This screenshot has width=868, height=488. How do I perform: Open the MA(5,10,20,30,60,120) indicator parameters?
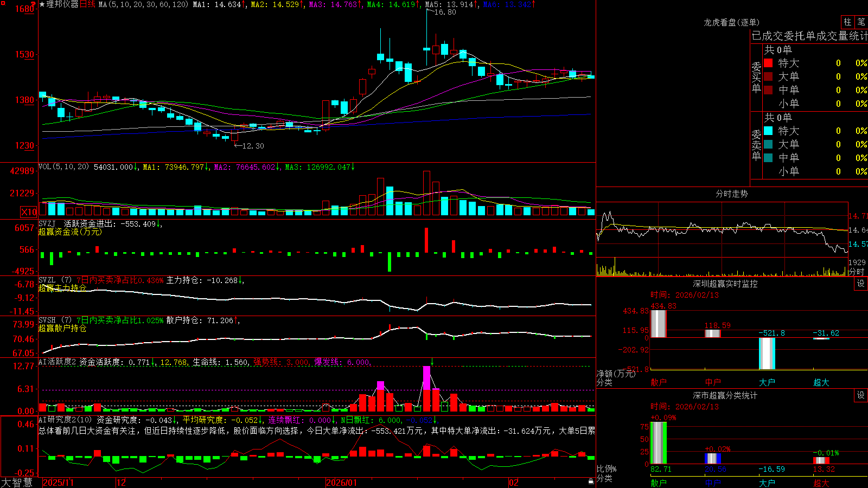pos(143,4)
